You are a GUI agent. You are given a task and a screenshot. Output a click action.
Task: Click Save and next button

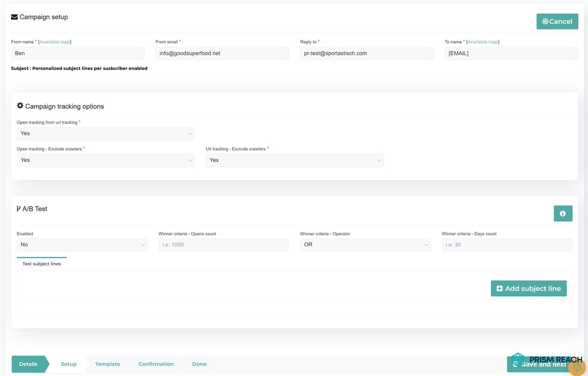(537, 364)
